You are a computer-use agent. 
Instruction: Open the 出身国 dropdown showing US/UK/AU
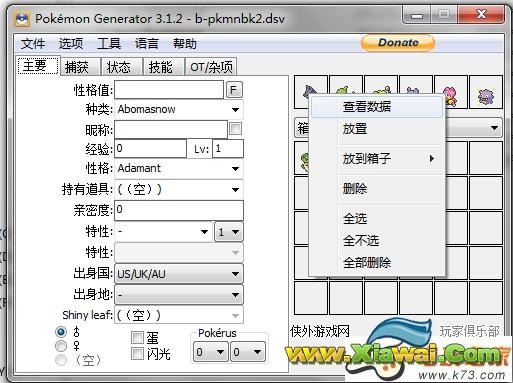(179, 274)
